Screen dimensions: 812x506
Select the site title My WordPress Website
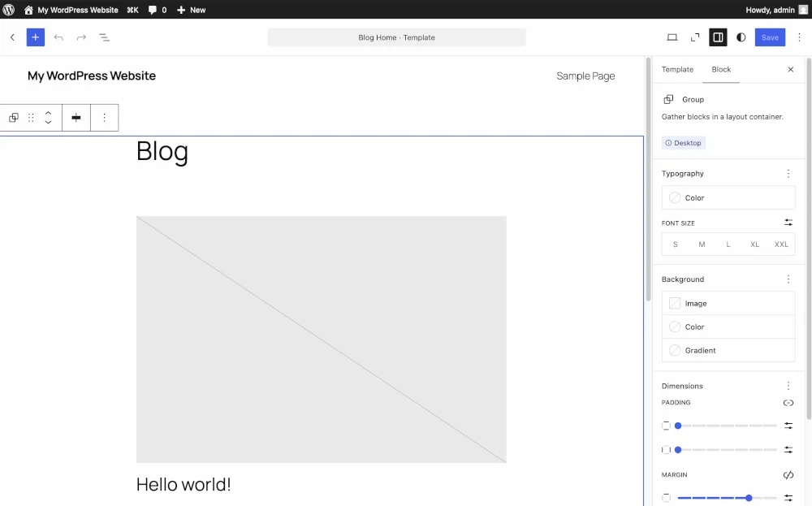point(92,76)
